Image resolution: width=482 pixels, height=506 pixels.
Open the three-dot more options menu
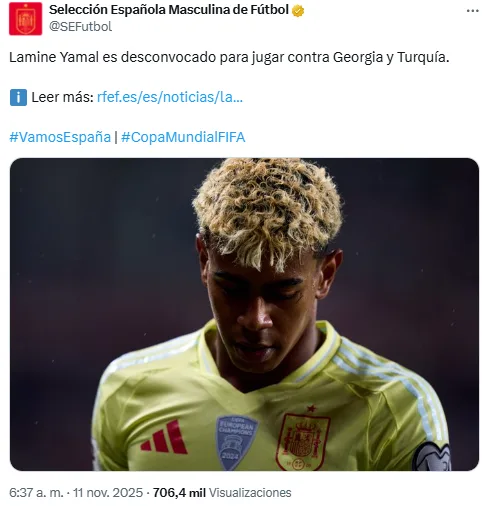(472, 11)
